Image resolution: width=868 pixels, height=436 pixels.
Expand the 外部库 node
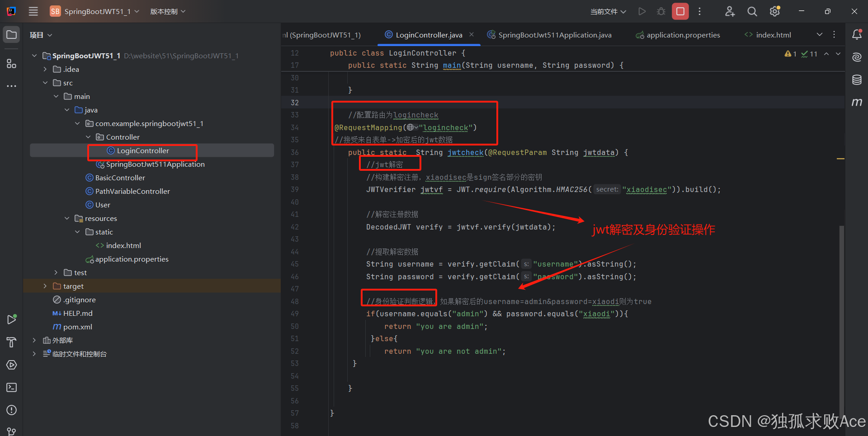(34, 340)
